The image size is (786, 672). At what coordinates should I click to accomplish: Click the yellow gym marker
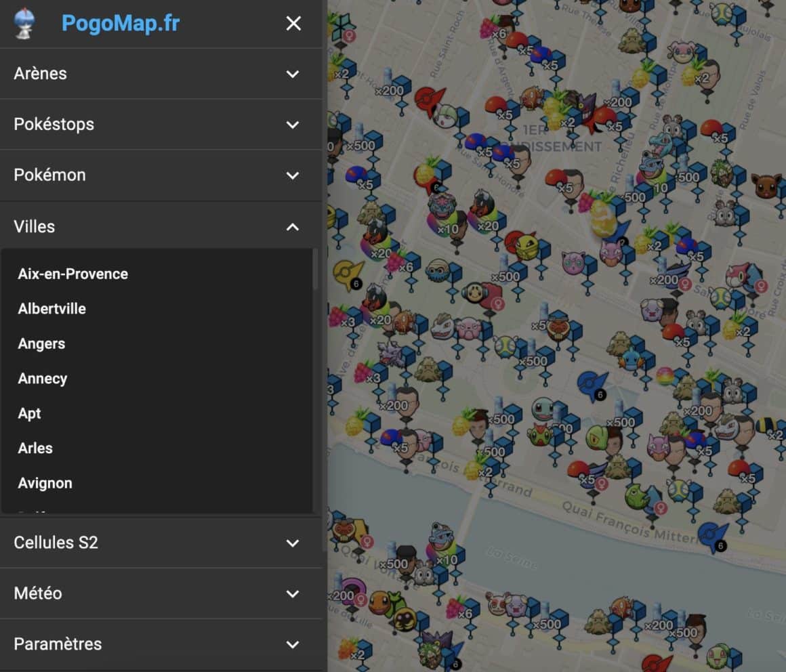(348, 273)
